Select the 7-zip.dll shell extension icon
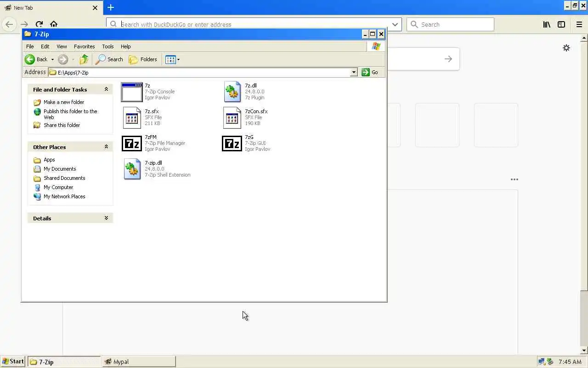The height and width of the screenshot is (368, 588). 132,169
